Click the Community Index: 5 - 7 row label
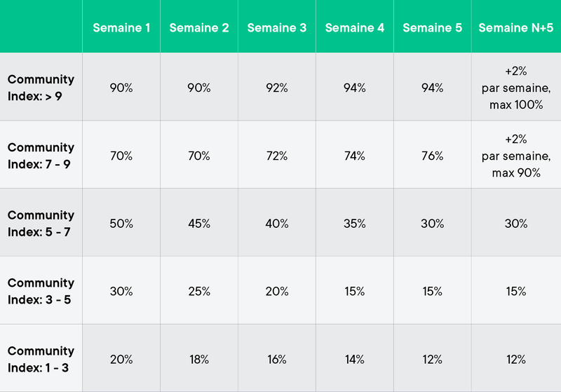 coord(41,223)
